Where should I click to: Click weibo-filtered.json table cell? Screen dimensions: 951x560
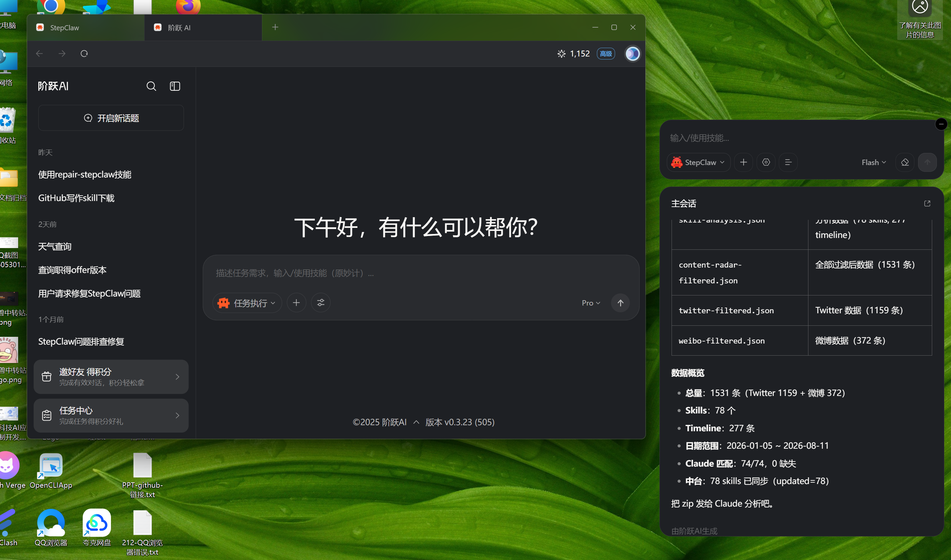[x=739, y=341]
